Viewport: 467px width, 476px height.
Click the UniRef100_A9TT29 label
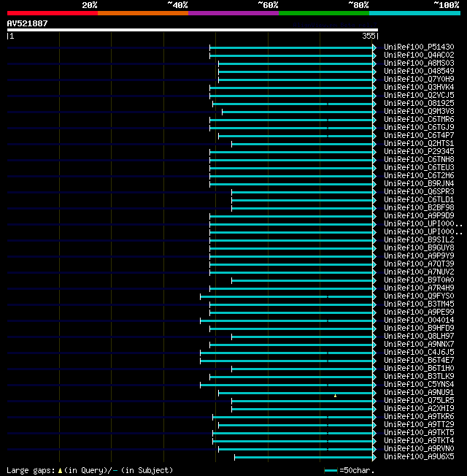(x=419, y=425)
